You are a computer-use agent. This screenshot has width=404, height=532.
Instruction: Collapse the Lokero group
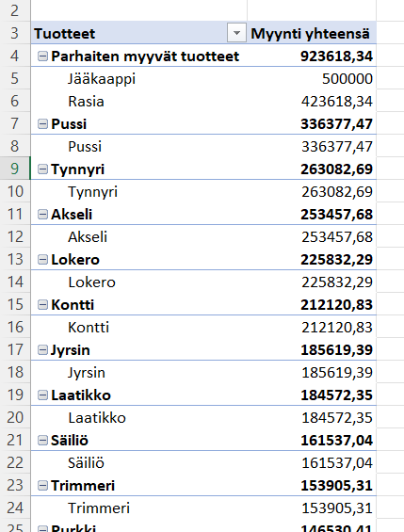tap(42, 260)
